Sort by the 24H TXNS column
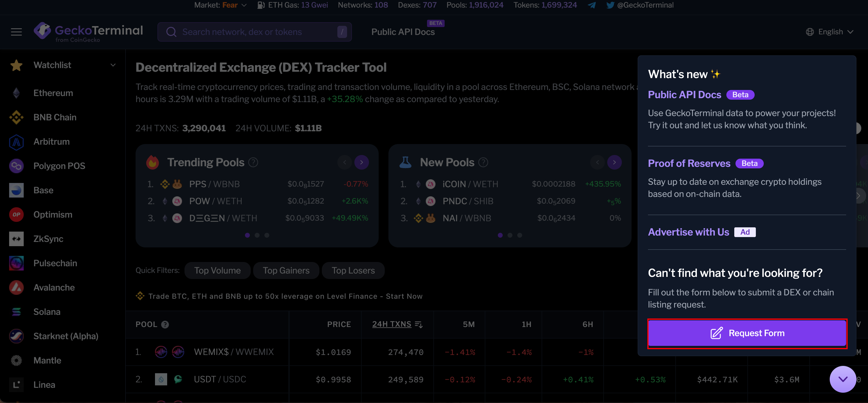868x403 pixels. tap(391, 324)
